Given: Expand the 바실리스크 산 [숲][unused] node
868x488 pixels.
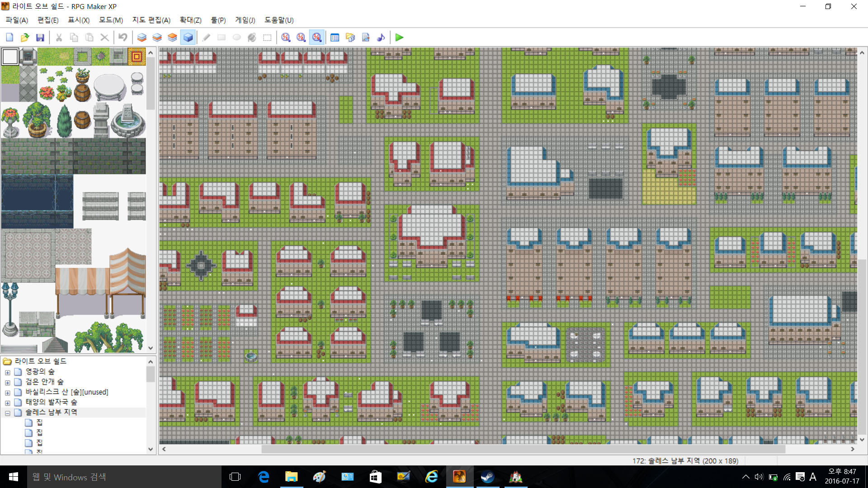Looking at the screenshot, I should click(8, 393).
